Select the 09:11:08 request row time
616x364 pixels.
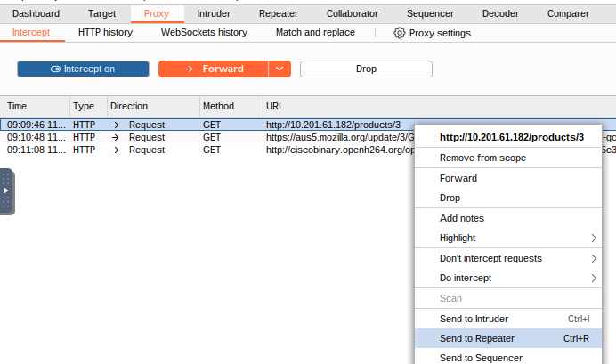pos(36,150)
